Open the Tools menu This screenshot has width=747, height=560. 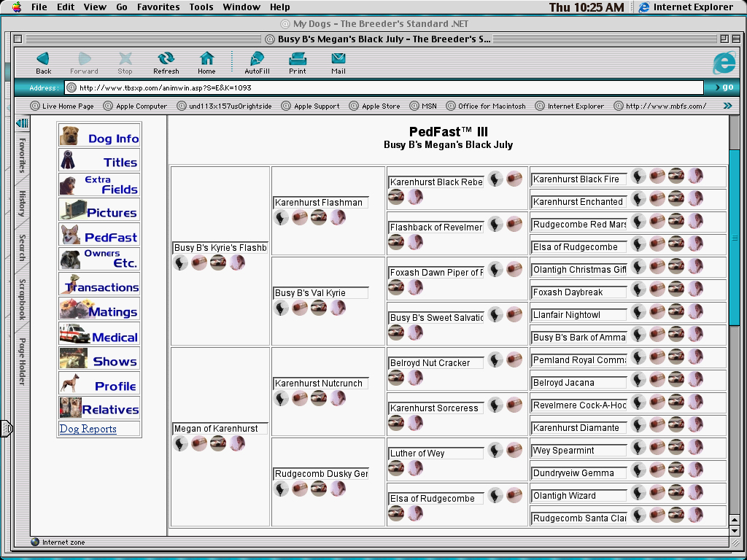tap(201, 7)
